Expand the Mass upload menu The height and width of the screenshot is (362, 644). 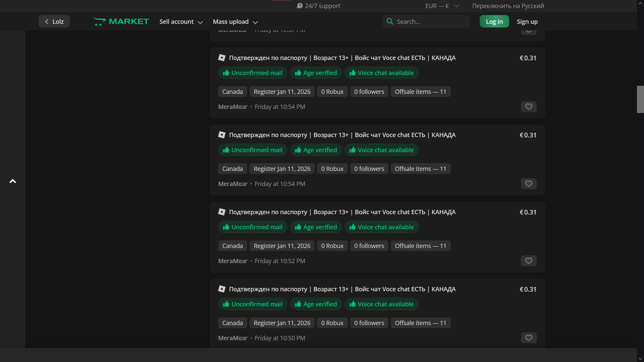(235, 22)
